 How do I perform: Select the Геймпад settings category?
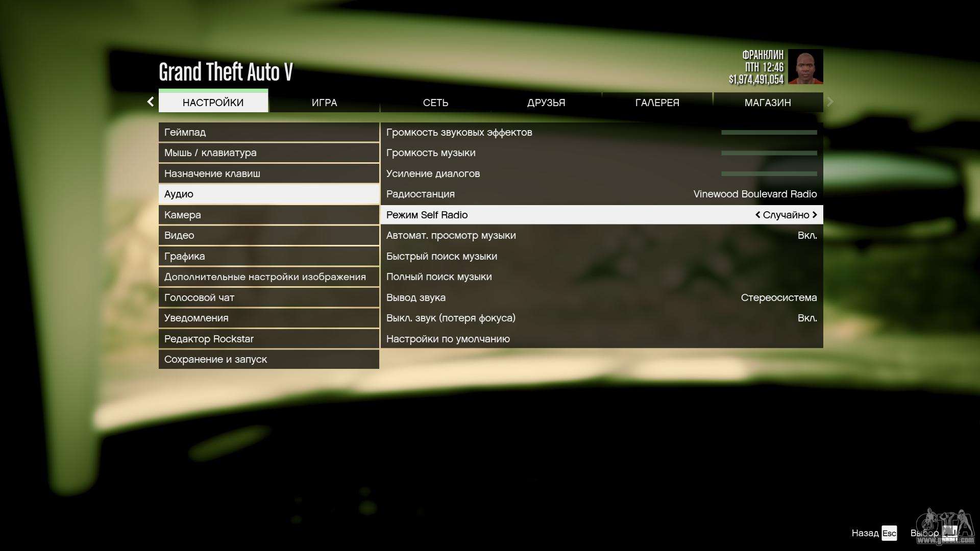[x=269, y=132]
